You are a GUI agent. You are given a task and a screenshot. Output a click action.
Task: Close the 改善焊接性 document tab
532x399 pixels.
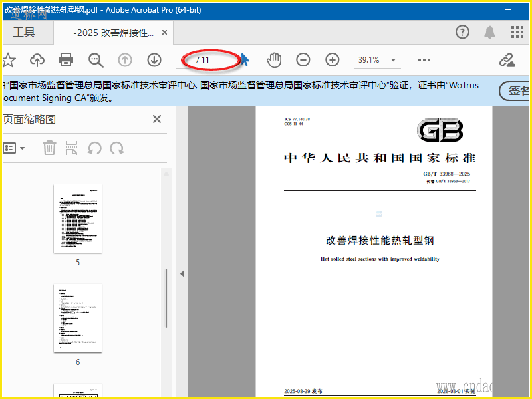[x=164, y=32]
